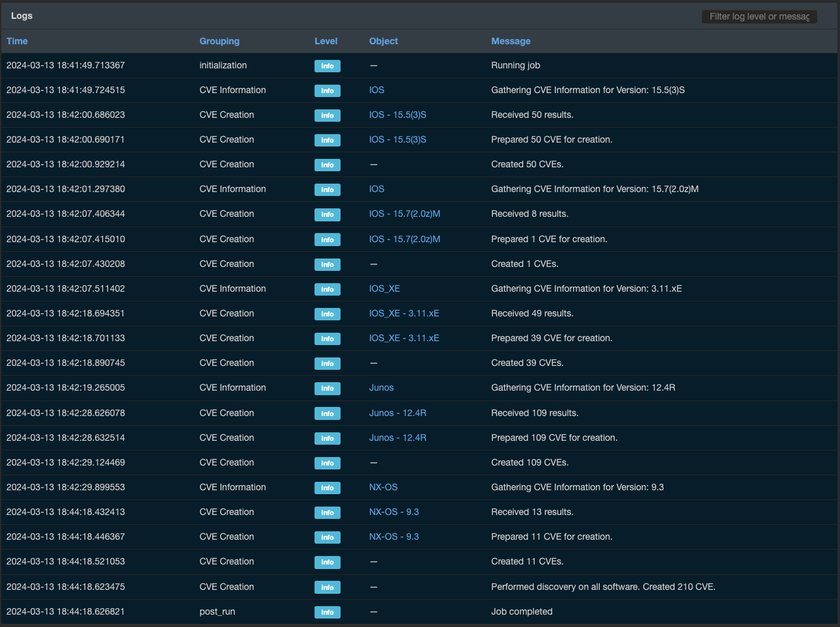Open NX-OS - 9.3 link on Received 13 results row

tap(393, 512)
